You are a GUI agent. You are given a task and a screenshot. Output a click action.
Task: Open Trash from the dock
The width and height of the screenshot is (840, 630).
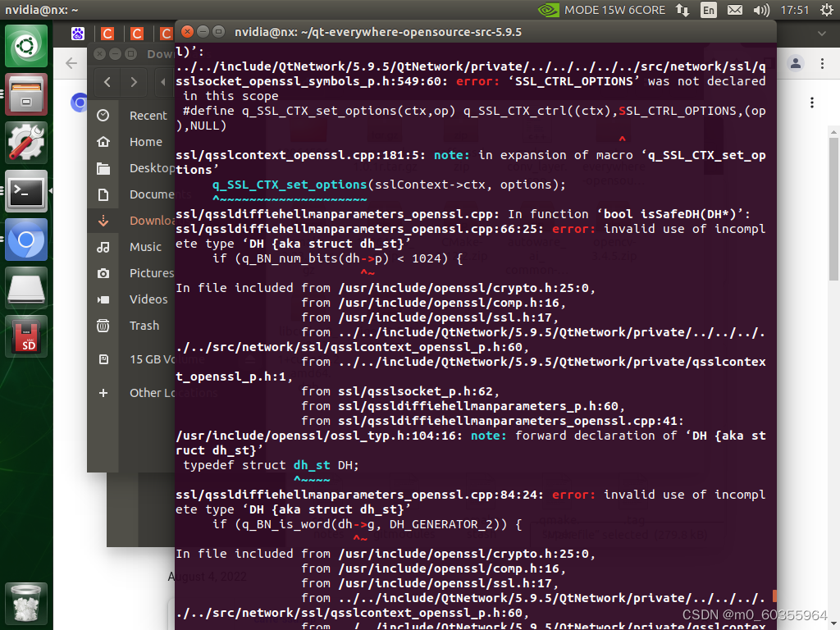(25, 604)
